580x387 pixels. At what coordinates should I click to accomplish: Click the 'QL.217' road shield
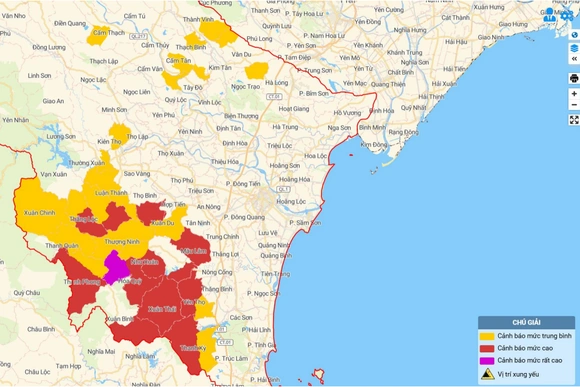click(x=139, y=36)
